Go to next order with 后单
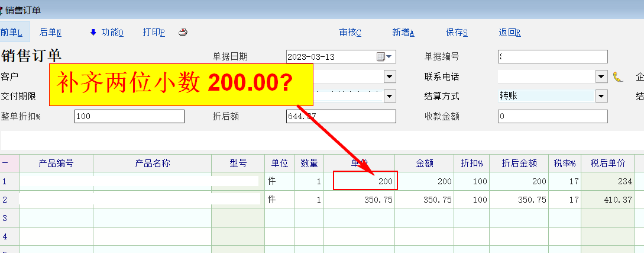The height and width of the screenshot is (253, 644). coord(50,33)
